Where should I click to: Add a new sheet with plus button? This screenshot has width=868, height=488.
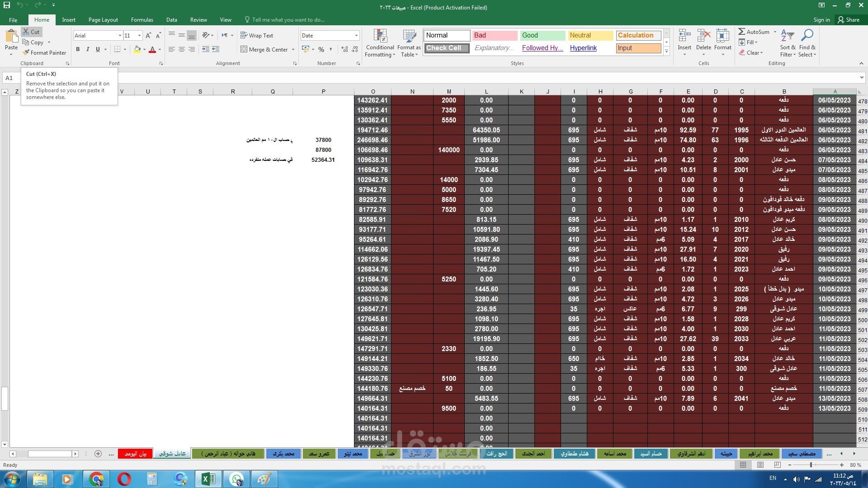tap(98, 454)
